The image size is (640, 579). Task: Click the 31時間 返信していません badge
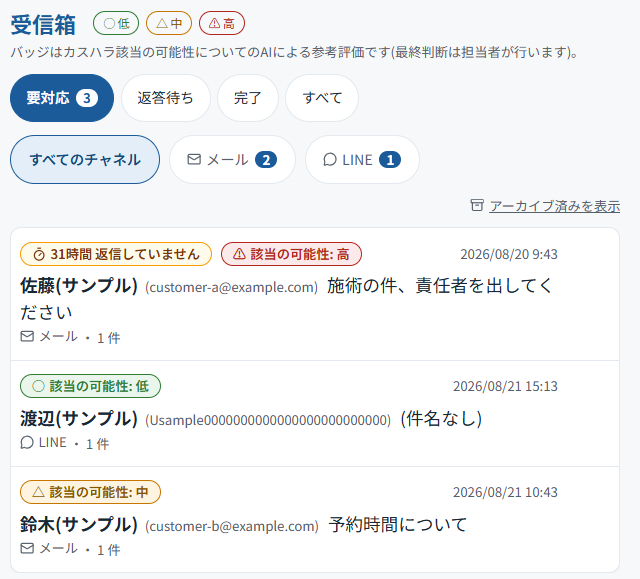tap(116, 254)
